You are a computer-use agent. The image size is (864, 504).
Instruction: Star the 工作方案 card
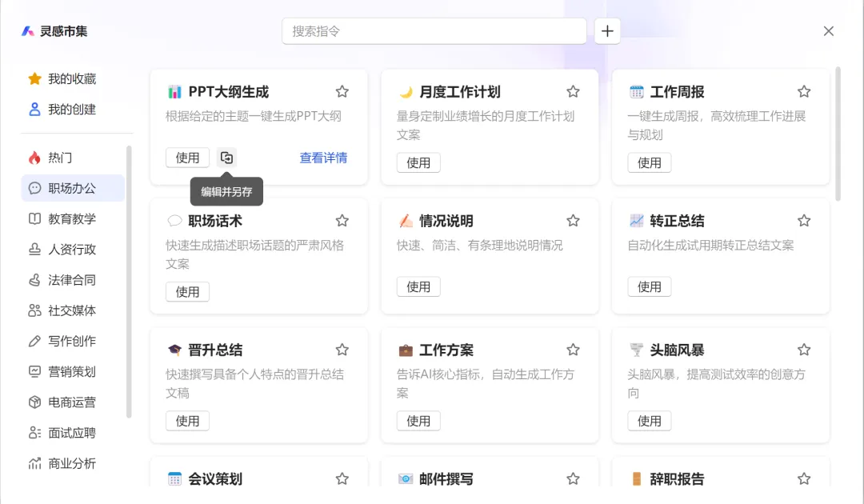(573, 350)
